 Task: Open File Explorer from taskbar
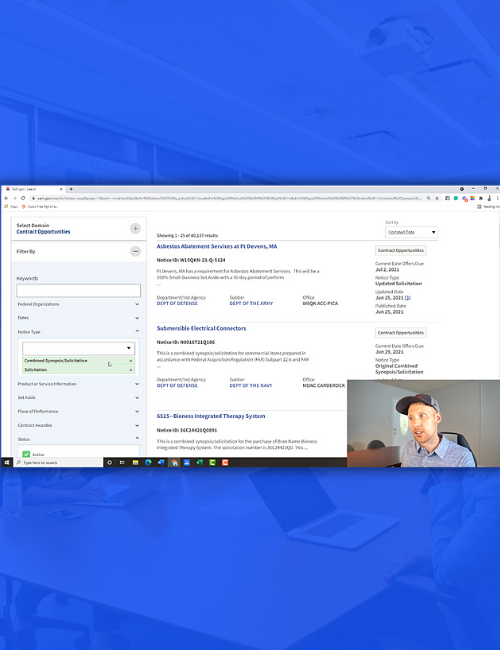pyautogui.click(x=135, y=462)
